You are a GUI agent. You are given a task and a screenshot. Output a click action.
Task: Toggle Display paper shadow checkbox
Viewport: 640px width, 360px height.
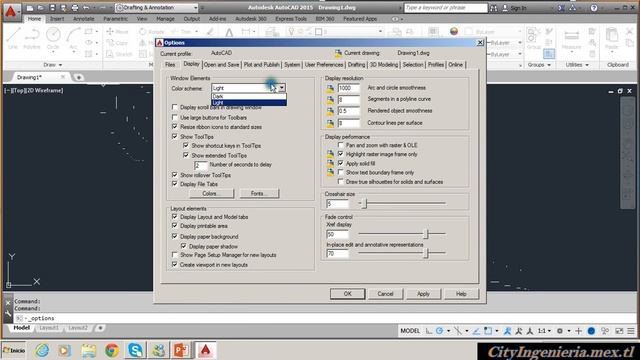point(184,247)
